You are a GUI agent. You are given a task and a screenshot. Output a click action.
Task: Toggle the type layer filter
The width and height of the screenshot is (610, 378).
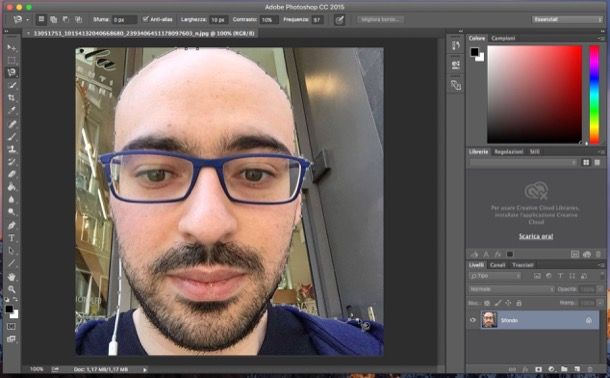[x=560, y=276]
